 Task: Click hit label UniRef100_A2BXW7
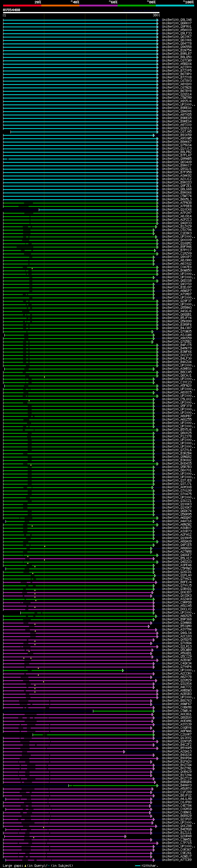tap(177, 660)
